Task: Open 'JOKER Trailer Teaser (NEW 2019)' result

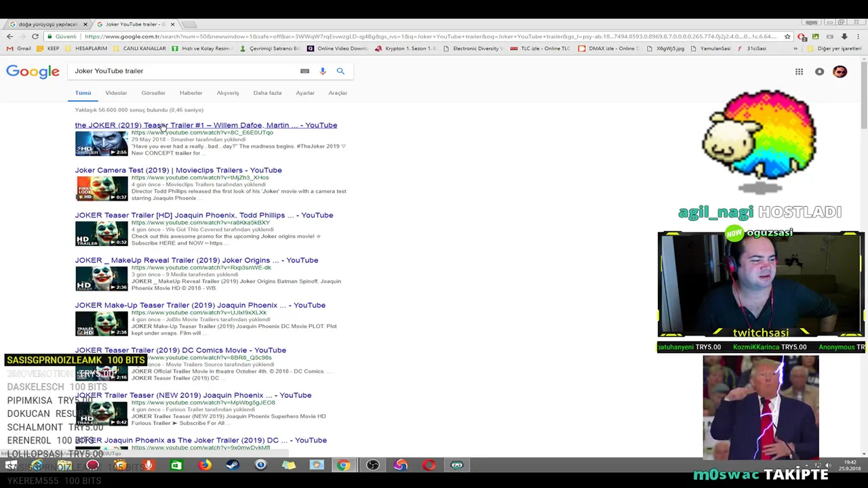Action: (x=193, y=395)
